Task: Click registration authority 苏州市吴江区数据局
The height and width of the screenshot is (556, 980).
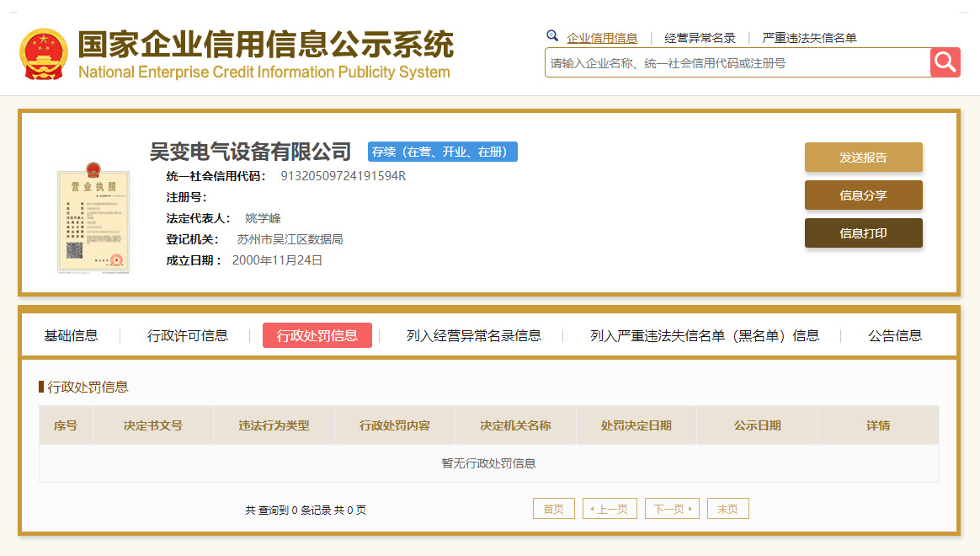Action: point(290,239)
